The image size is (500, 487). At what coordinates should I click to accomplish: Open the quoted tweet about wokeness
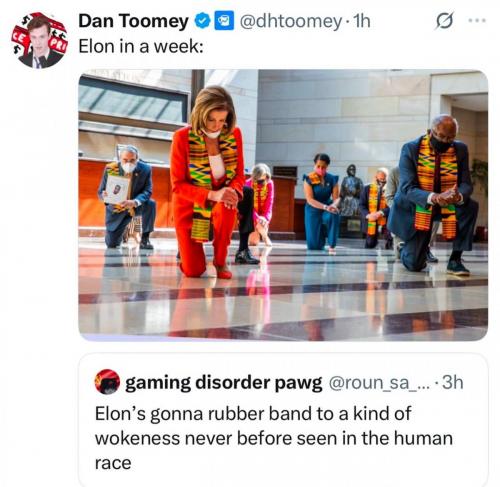point(283,420)
